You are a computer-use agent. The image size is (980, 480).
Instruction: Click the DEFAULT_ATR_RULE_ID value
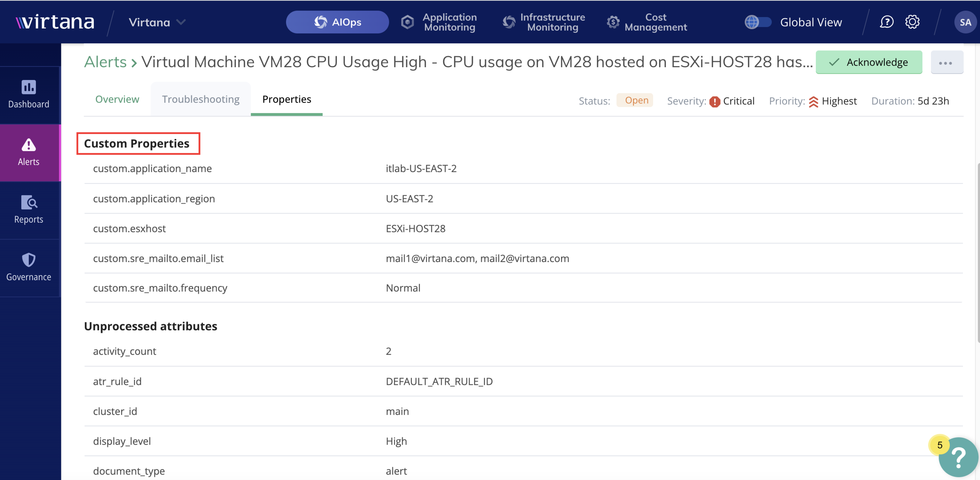click(439, 381)
